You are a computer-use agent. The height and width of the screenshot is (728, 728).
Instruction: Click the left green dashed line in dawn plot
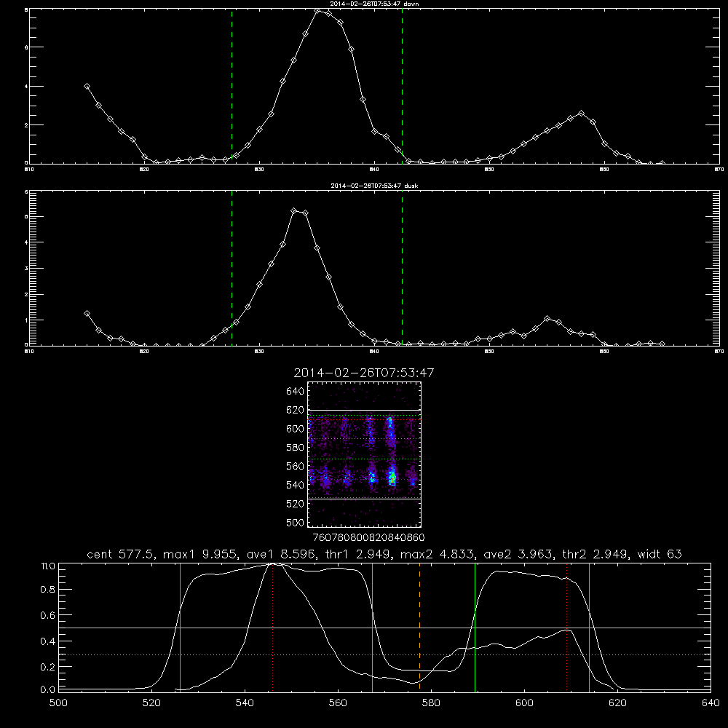[232, 86]
